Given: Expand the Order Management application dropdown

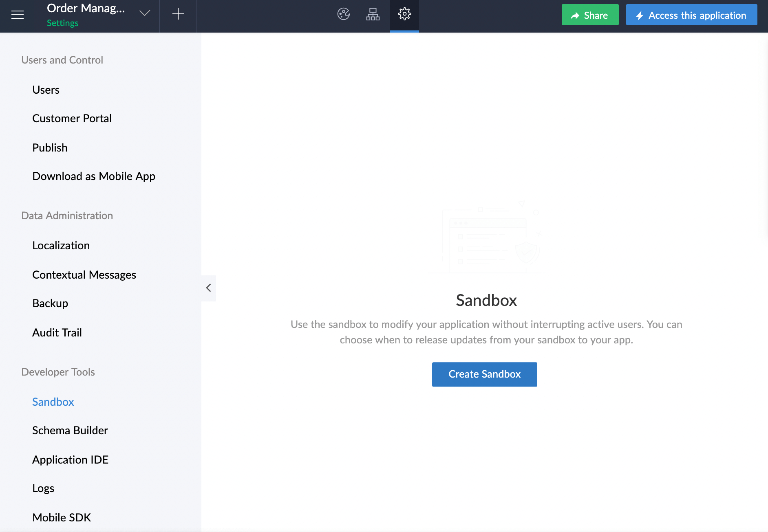Looking at the screenshot, I should [145, 13].
